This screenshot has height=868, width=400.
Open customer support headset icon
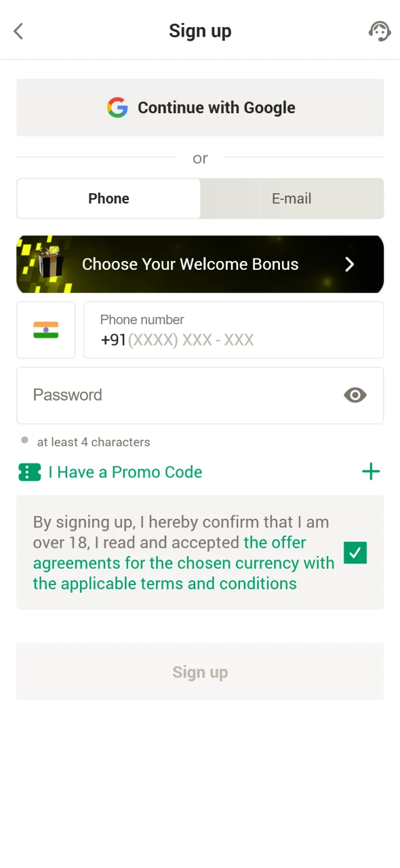tap(380, 31)
